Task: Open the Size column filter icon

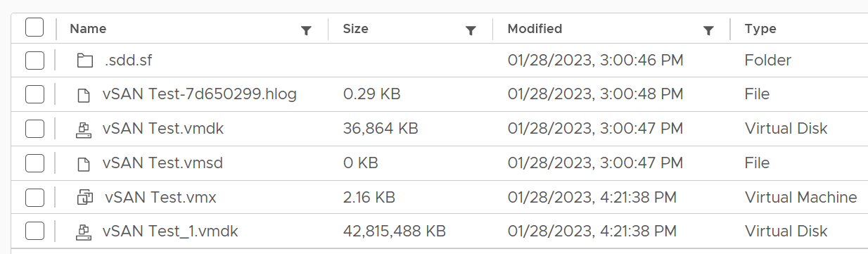Action: 471,30
